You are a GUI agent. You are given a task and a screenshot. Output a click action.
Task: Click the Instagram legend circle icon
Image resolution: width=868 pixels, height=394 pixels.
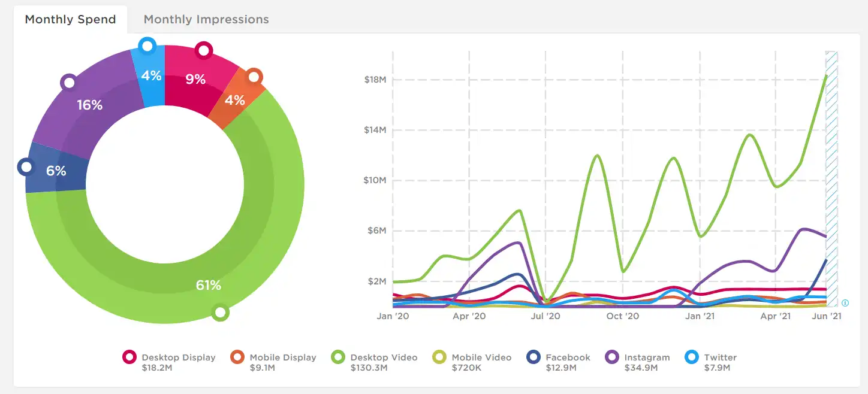coord(613,357)
